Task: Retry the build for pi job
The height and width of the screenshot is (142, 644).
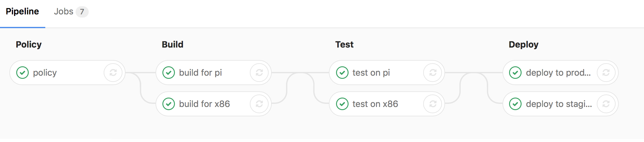Action: pyautogui.click(x=259, y=73)
